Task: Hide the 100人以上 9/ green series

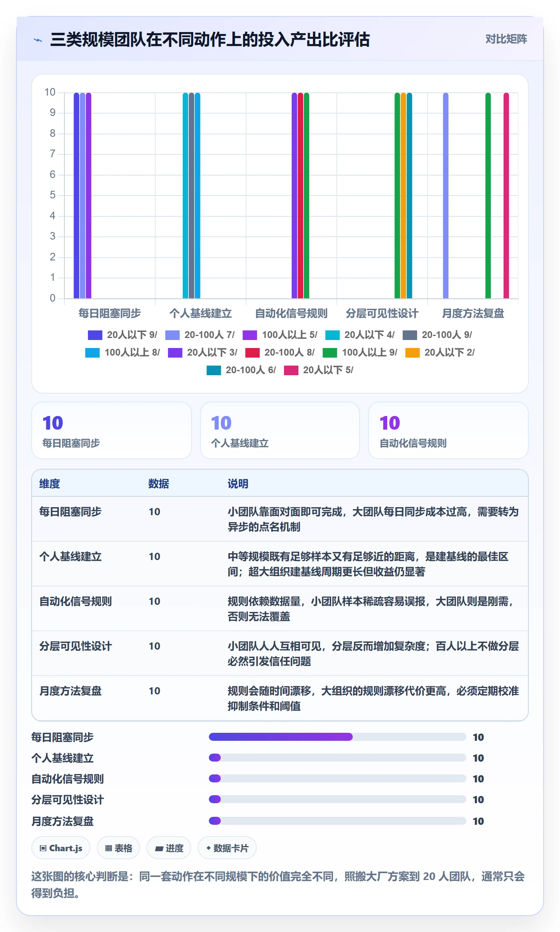Action: tap(360, 353)
